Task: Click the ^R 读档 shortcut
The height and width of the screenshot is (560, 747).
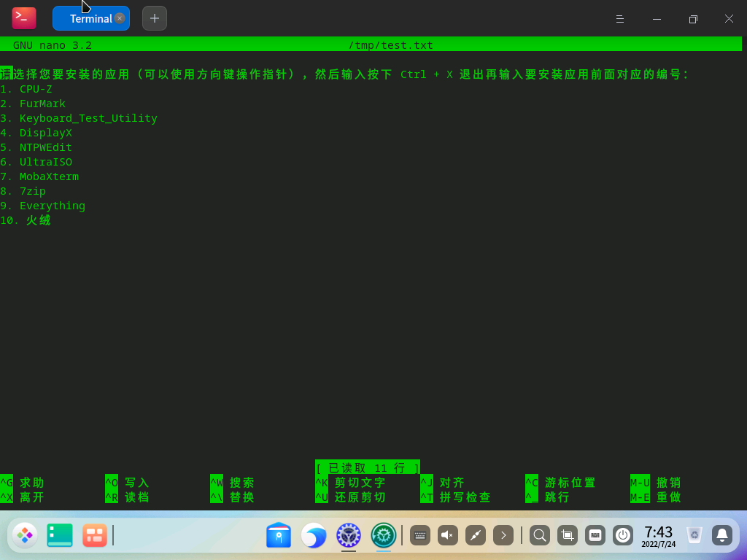Action: pyautogui.click(x=127, y=497)
